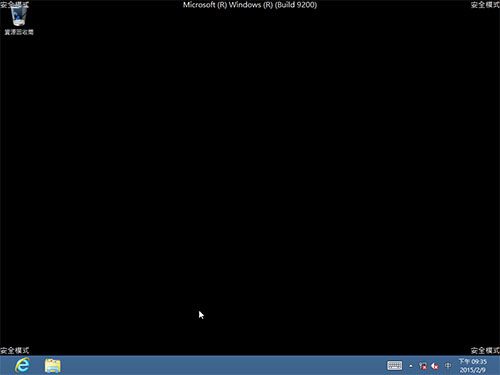Switch the Chinese input method indicator

[448, 366]
